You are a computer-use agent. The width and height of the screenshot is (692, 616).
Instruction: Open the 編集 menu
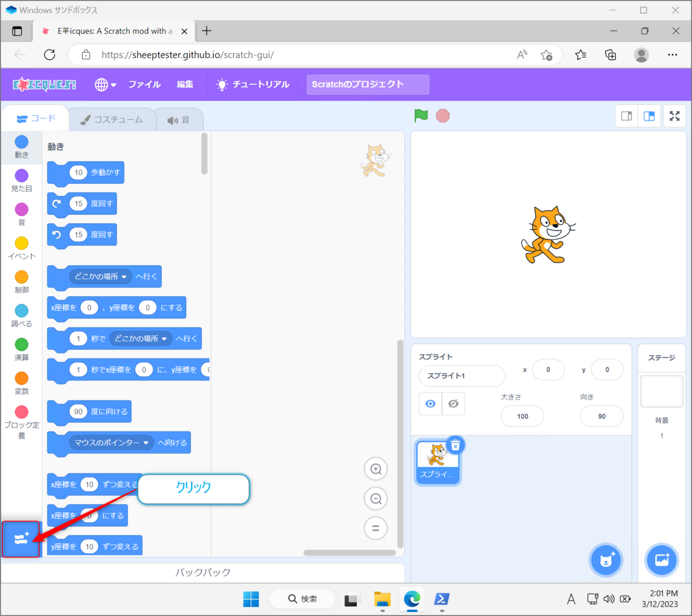tap(185, 85)
